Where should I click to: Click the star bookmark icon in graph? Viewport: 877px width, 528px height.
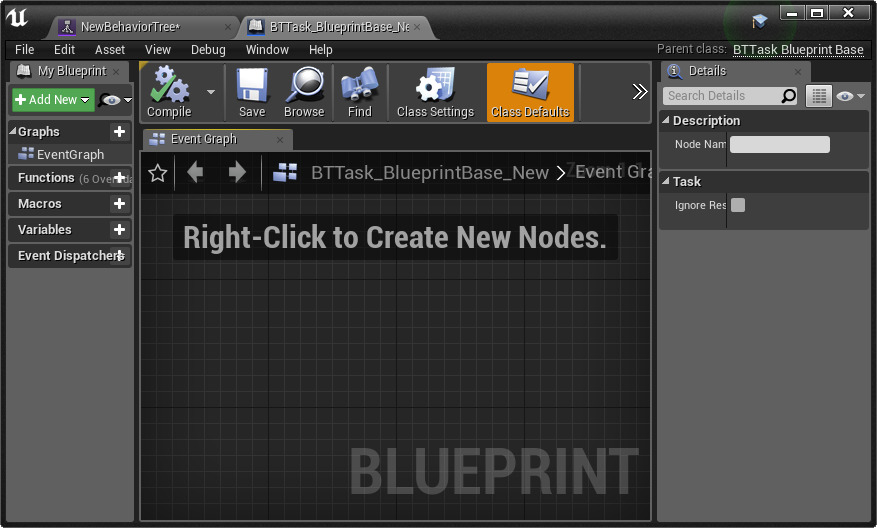point(157,173)
